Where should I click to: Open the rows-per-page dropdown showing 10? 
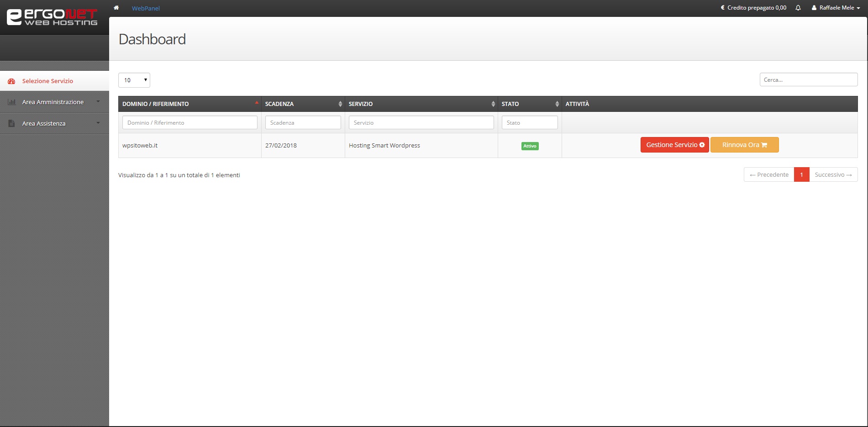pyautogui.click(x=134, y=80)
